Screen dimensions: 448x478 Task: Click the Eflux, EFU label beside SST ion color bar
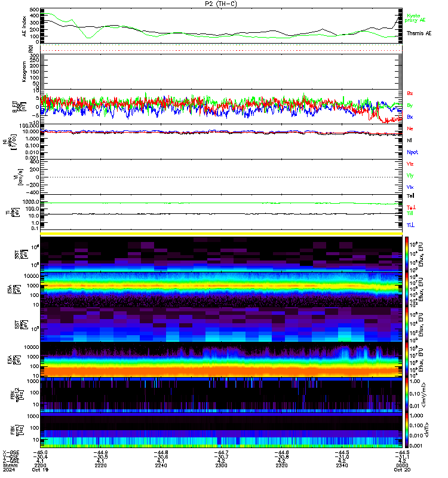[x=421, y=255]
